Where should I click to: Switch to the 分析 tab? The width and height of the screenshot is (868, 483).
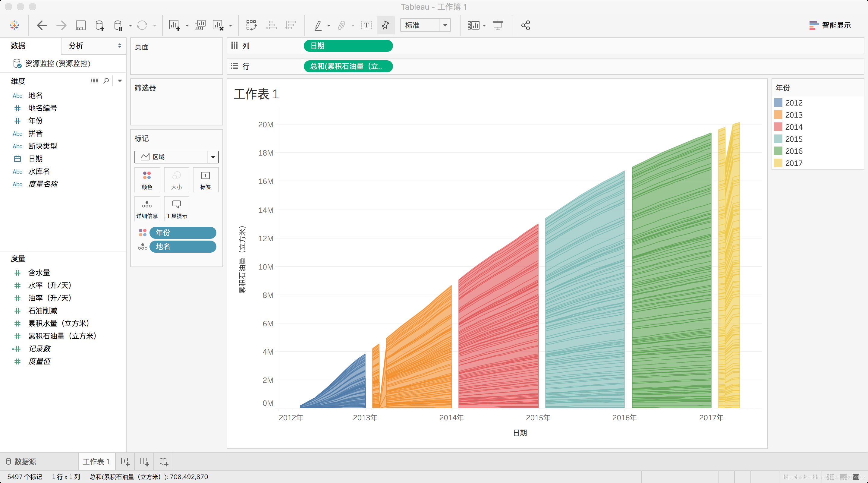pos(76,46)
